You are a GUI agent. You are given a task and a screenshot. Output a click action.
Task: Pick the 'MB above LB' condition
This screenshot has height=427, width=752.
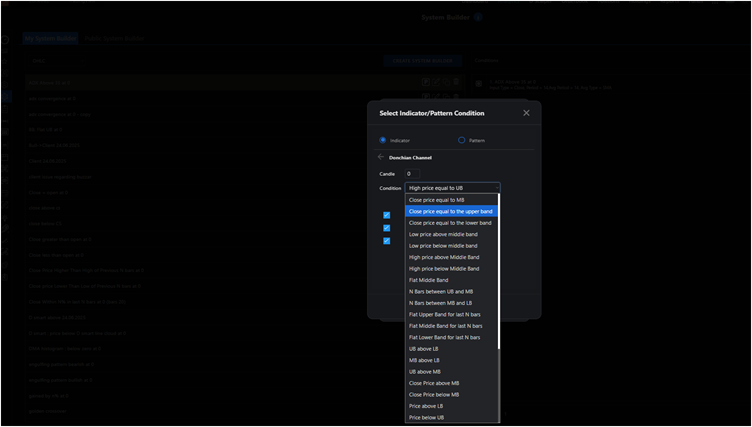click(452, 360)
